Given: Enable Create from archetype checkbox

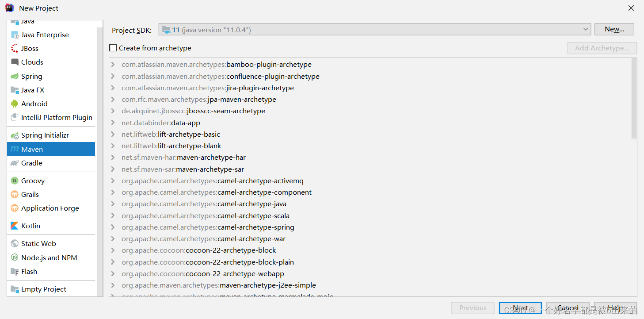Looking at the screenshot, I should pos(113,48).
